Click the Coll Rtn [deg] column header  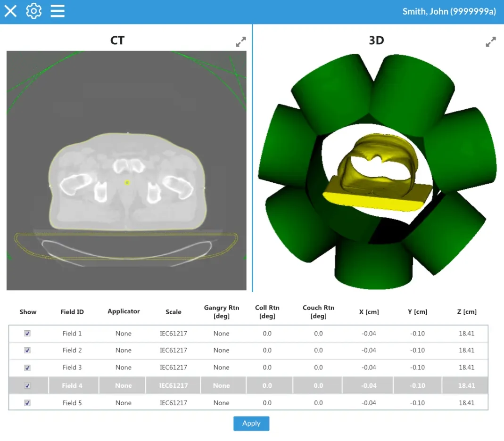pos(267,312)
